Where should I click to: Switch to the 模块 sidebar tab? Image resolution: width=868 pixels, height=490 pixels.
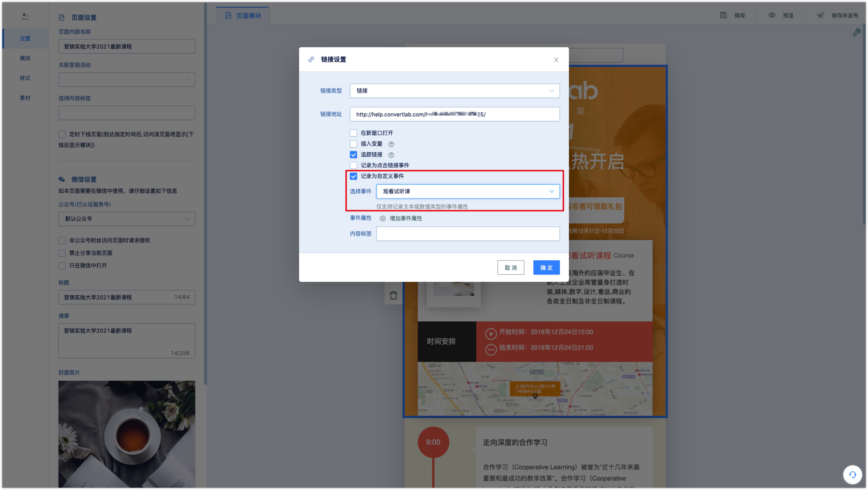25,58
